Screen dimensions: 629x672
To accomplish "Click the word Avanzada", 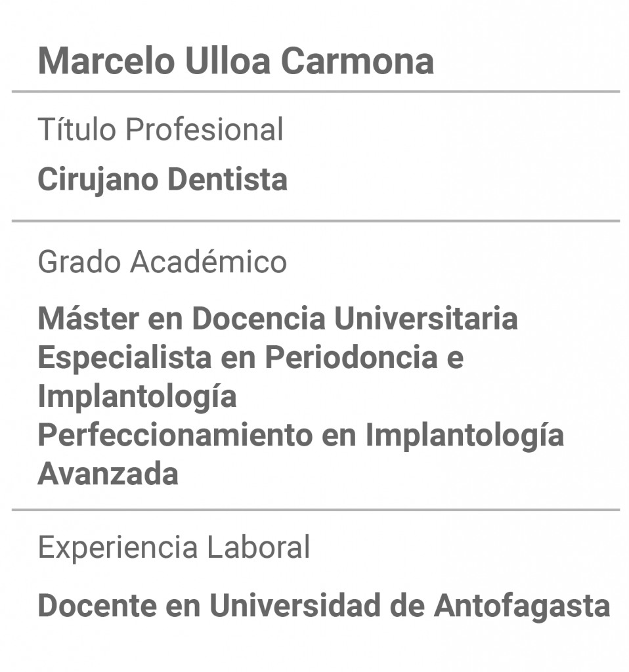I will (108, 474).
